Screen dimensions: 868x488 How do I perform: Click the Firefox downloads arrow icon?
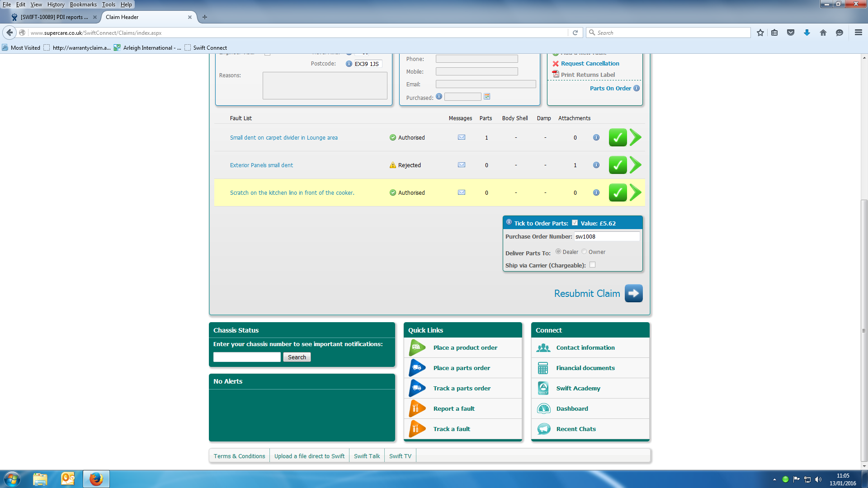point(807,33)
